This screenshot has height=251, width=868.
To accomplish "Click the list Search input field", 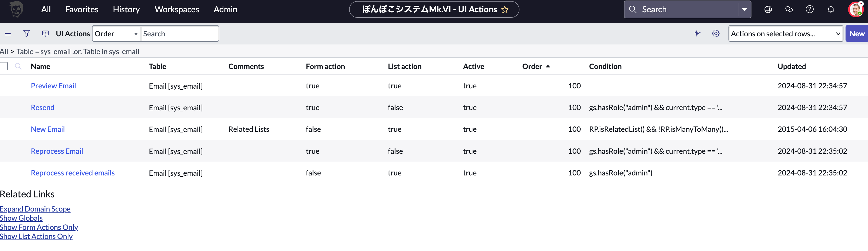I will click(x=180, y=34).
